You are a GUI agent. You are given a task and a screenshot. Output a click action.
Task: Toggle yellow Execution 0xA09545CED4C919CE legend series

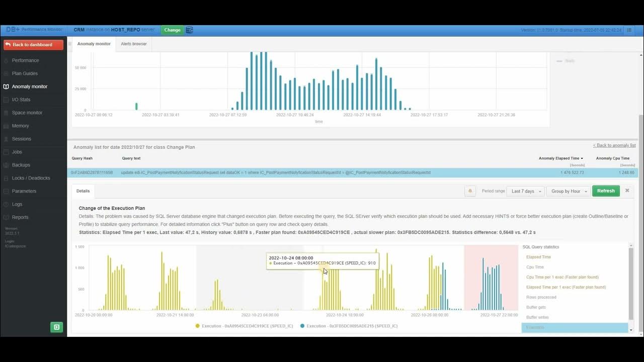[244, 326]
